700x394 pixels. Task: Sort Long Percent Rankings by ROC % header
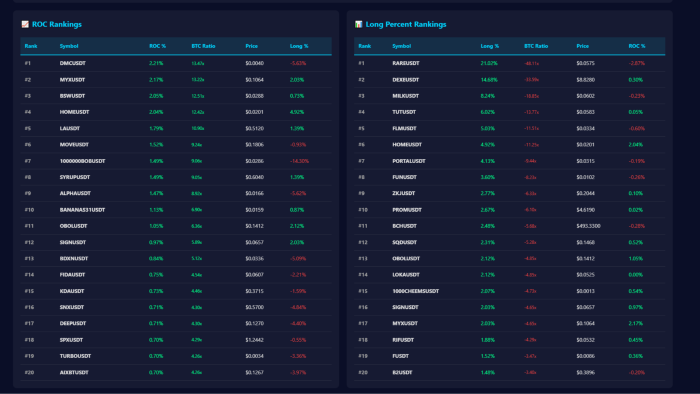pos(637,46)
